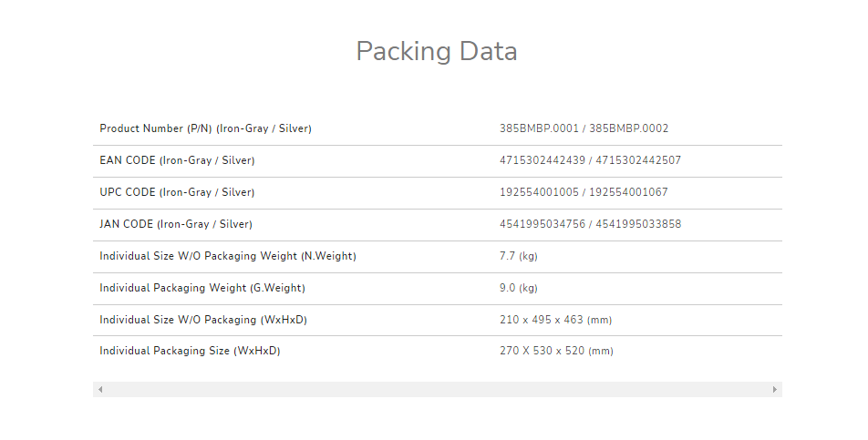The height and width of the screenshot is (440, 868).
Task: Click the Individual Packaging Weight (G.Weight) label
Action: [202, 288]
